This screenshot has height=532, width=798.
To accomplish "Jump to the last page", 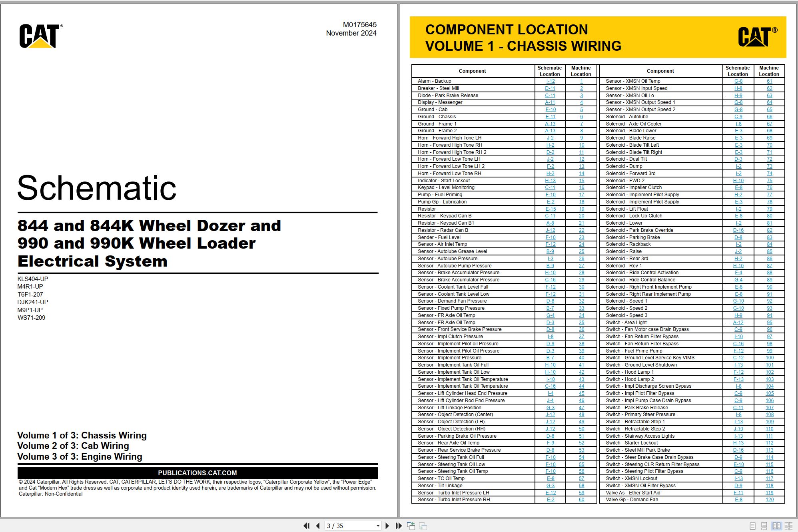I will (399, 526).
